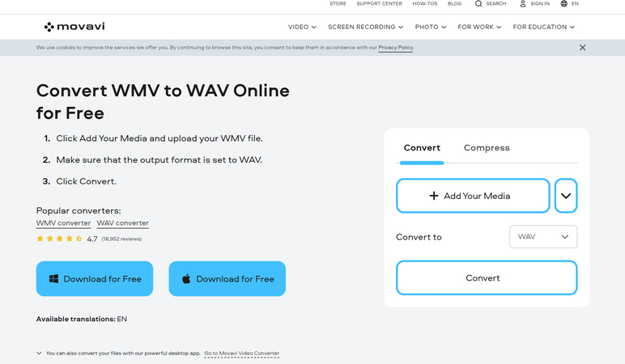The width and height of the screenshot is (625, 364).
Task: Open the WMV converter link
Action: (63, 223)
